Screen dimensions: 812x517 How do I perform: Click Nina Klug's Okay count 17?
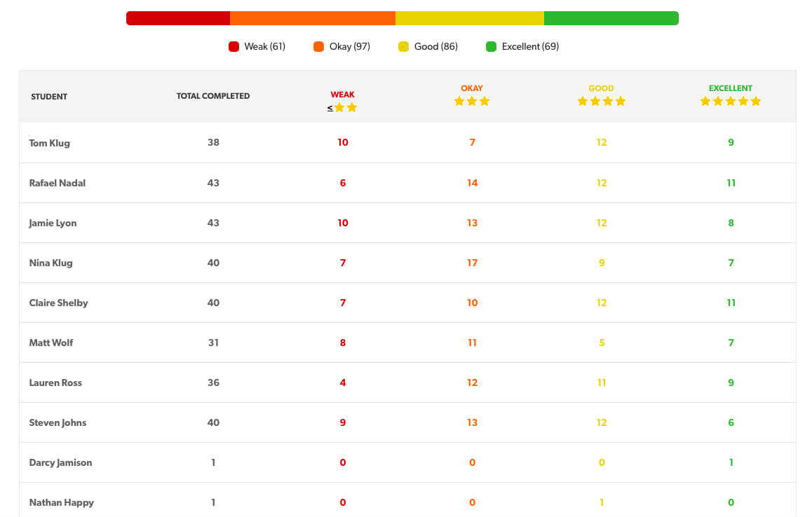[472, 263]
